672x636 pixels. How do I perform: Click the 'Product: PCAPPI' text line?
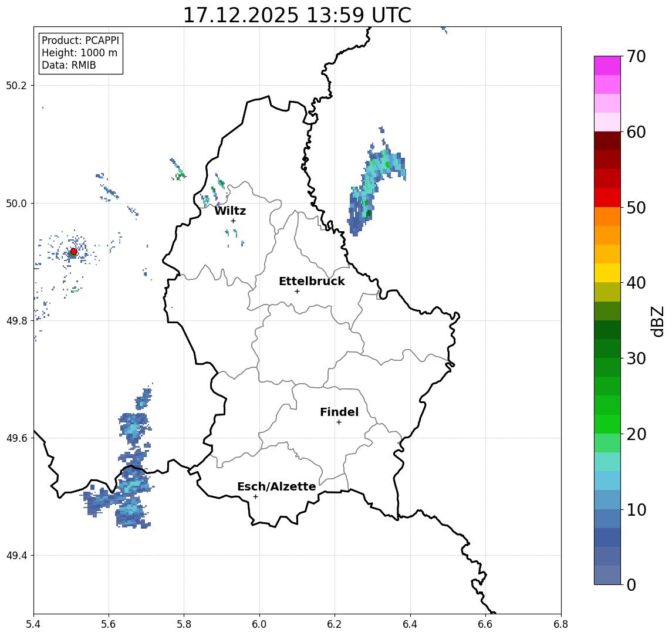(80, 40)
